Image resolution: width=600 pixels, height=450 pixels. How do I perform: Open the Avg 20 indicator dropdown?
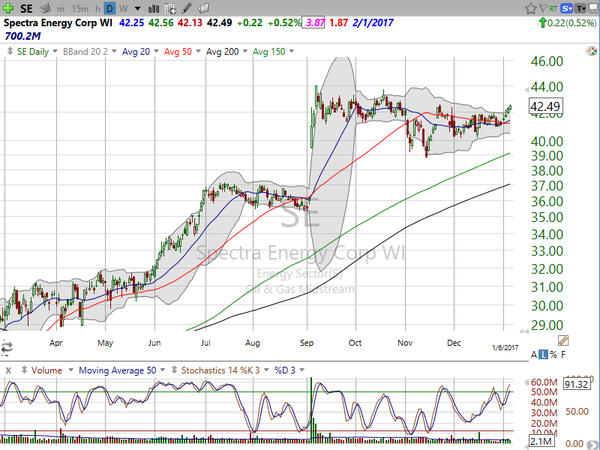point(156,51)
